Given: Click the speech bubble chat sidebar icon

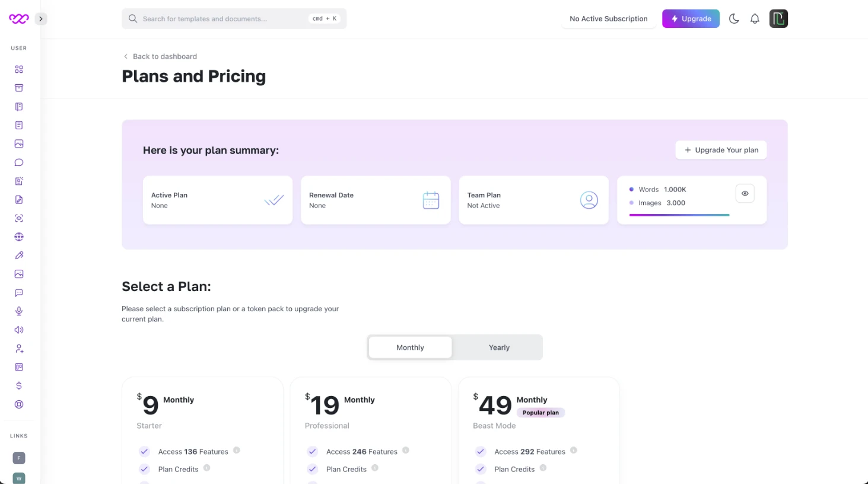Looking at the screenshot, I should (x=19, y=162).
